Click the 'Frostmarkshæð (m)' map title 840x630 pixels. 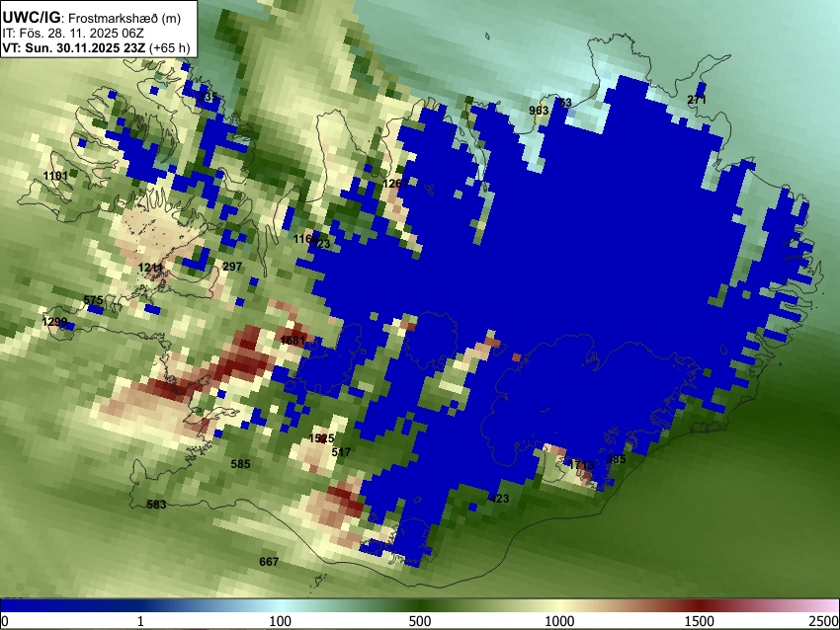point(125,18)
